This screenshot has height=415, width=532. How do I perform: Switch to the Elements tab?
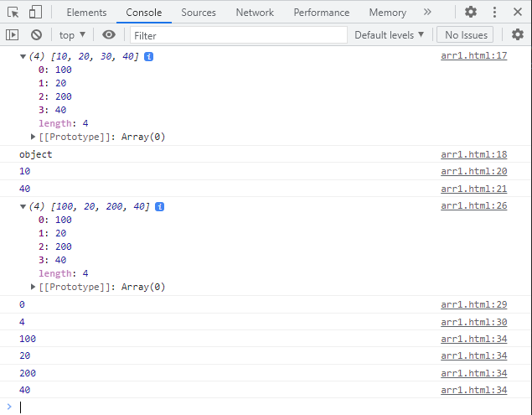point(86,13)
